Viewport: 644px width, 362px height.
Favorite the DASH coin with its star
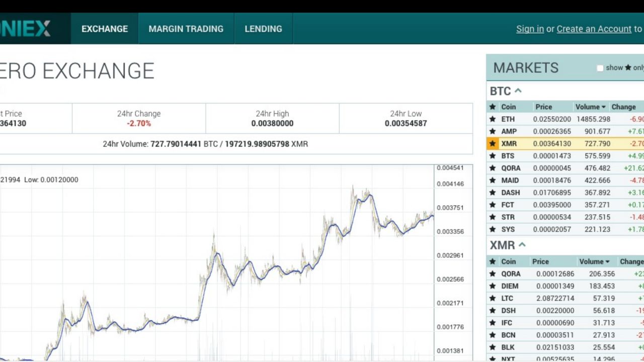coord(493,193)
